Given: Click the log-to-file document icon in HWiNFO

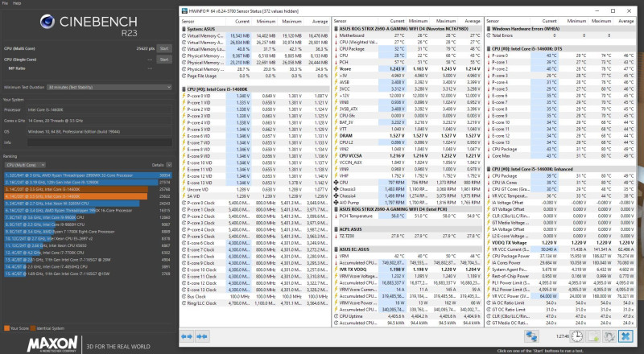Looking at the screenshot, I should tap(593, 336).
